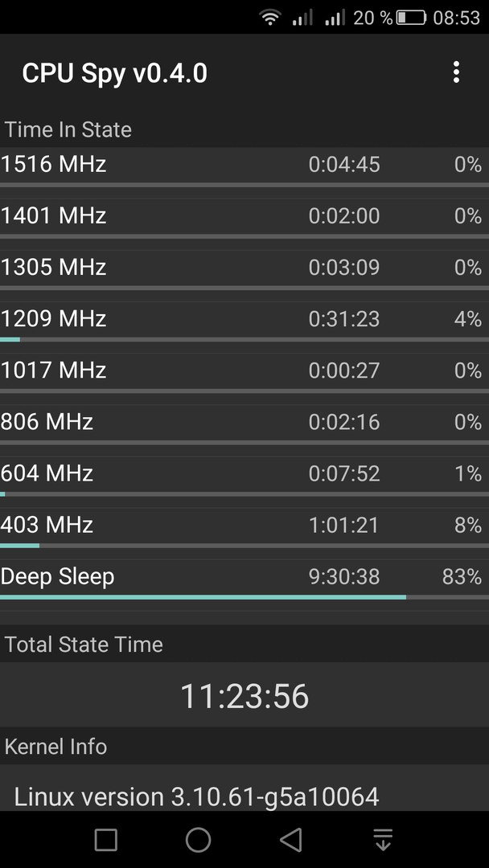489x868 pixels.
Task: Tap the 08:53 clock in status bar
Action: pos(456,18)
